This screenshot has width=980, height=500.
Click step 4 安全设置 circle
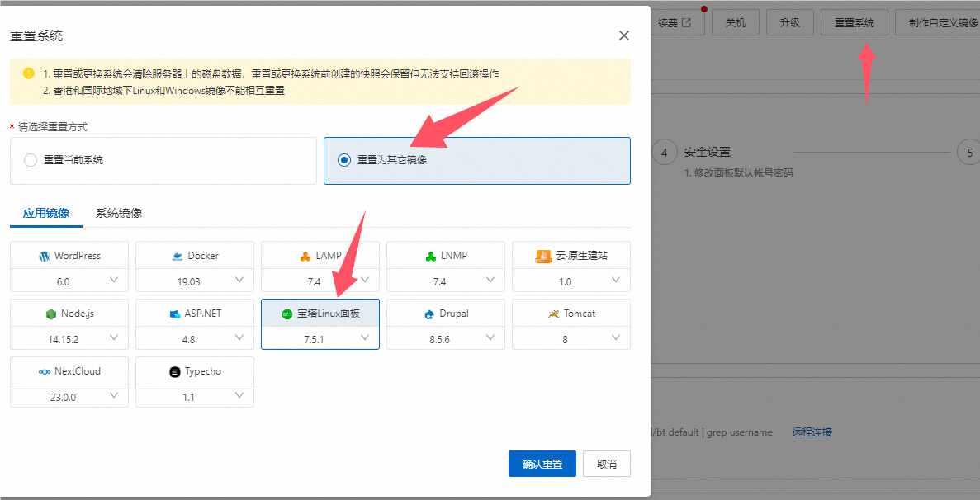point(665,153)
